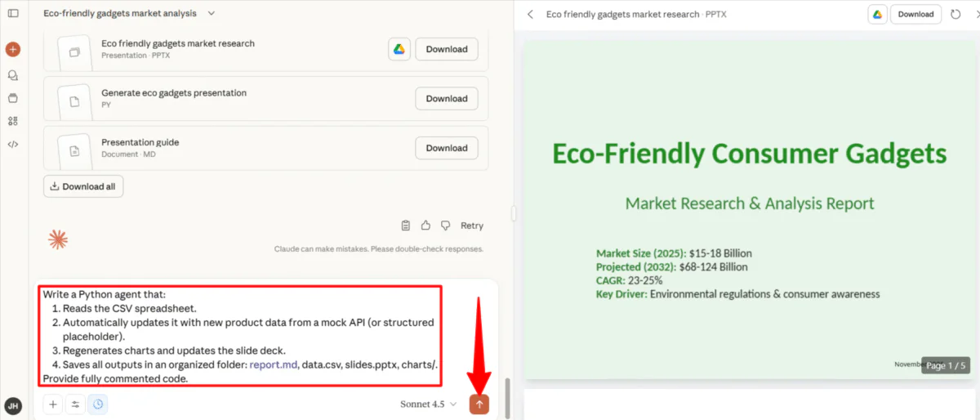The height and width of the screenshot is (420, 980).
Task: Open the Artifacts icon in sidebar
Action: (x=13, y=121)
